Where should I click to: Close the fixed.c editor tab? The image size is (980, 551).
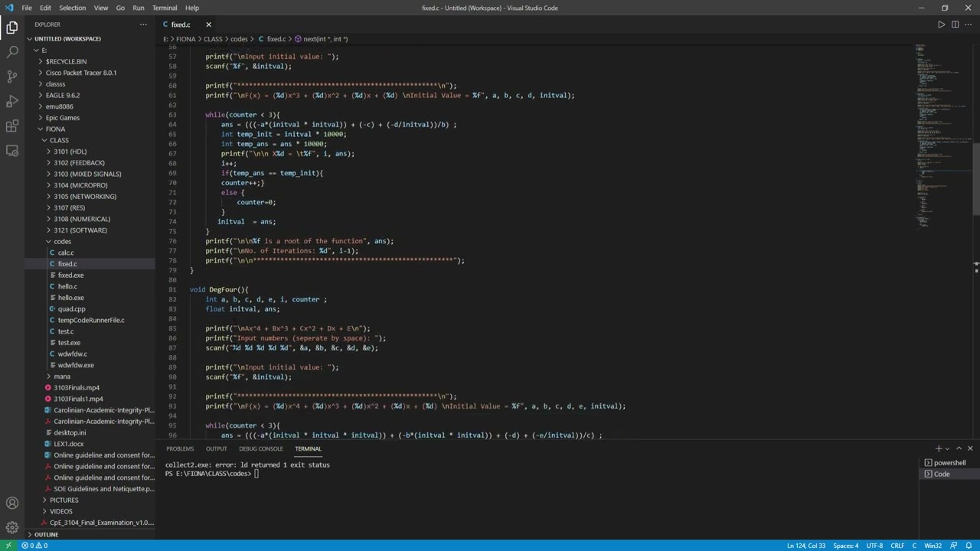click(208, 24)
